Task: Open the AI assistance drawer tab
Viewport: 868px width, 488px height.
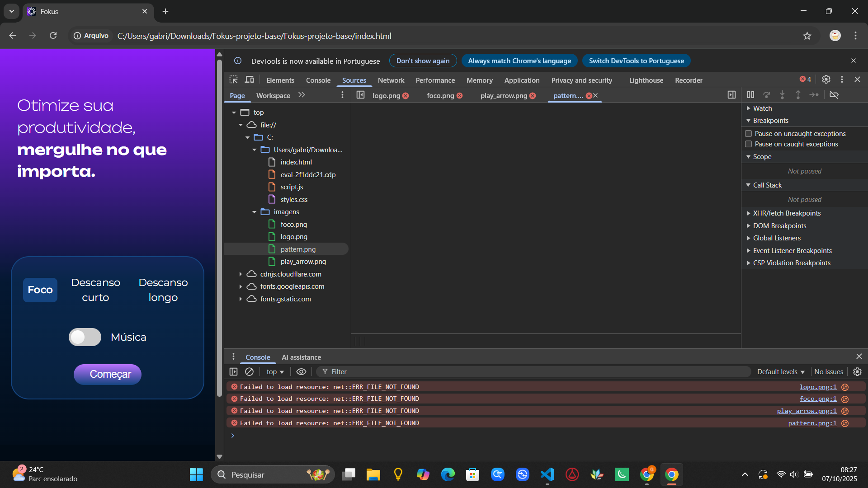Action: click(301, 357)
